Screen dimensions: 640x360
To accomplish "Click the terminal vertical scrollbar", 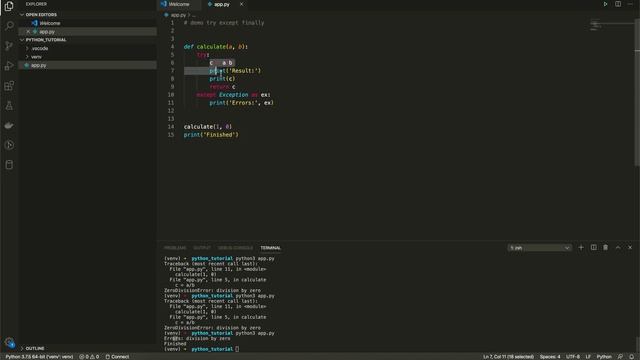I will point(637,343).
